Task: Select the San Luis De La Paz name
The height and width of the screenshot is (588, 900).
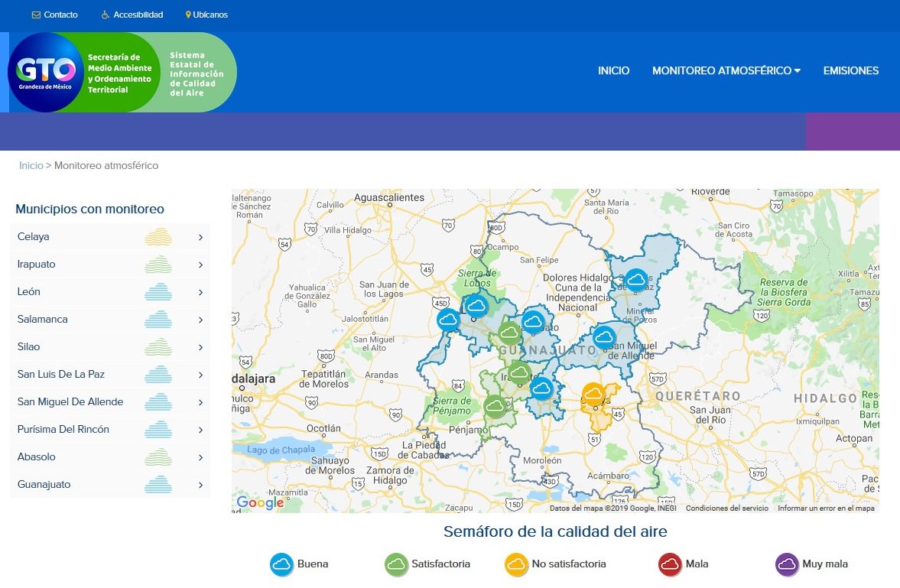Action: click(61, 375)
